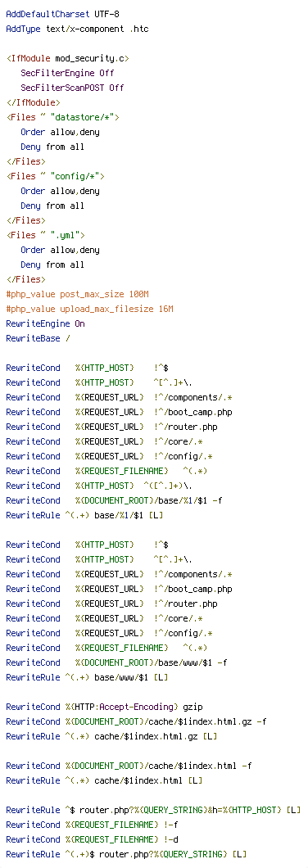
Task: Select the IfModule mod_security.c opening tag
Action: tap(69, 58)
